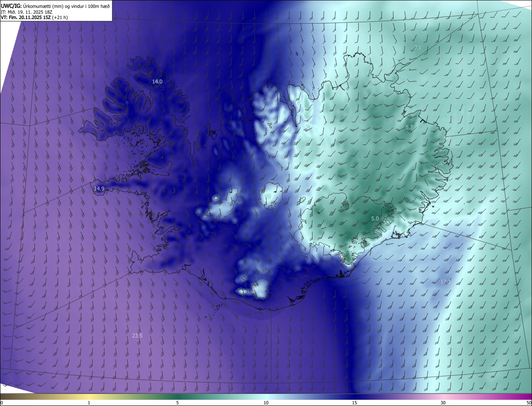Click the color scale tick label '30'
Image resolution: width=532 pixels, height=406 pixels.
443,403
